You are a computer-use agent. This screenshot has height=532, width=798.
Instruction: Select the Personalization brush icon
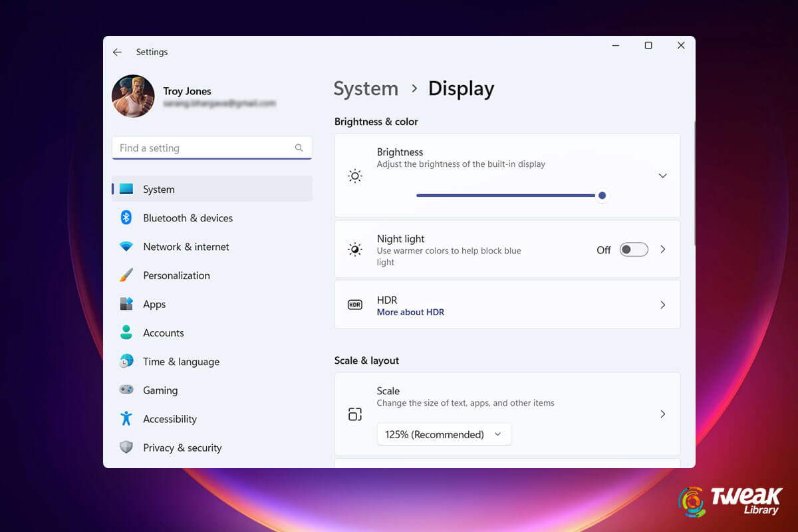tap(126, 275)
